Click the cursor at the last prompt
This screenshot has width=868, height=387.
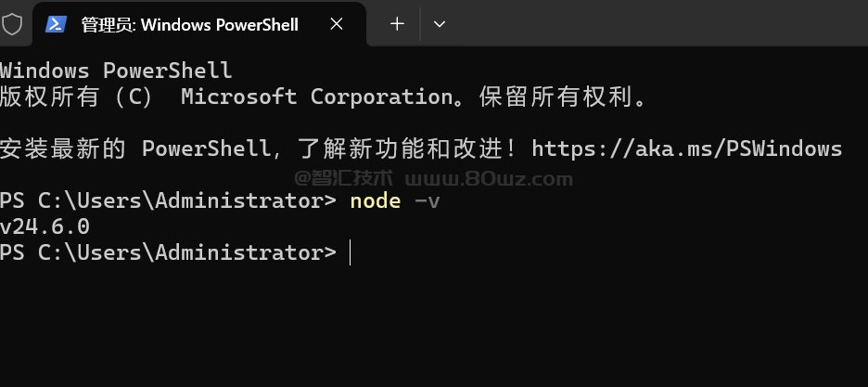[x=351, y=252]
